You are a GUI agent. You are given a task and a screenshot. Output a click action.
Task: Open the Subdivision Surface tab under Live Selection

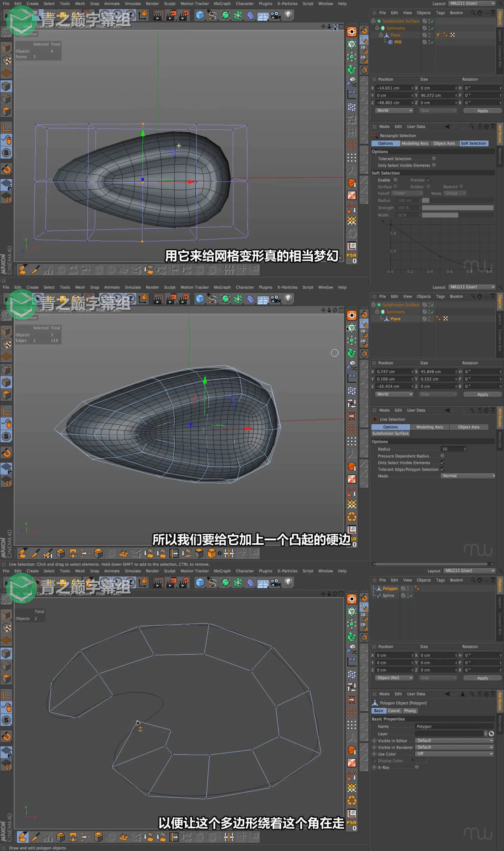(390, 433)
